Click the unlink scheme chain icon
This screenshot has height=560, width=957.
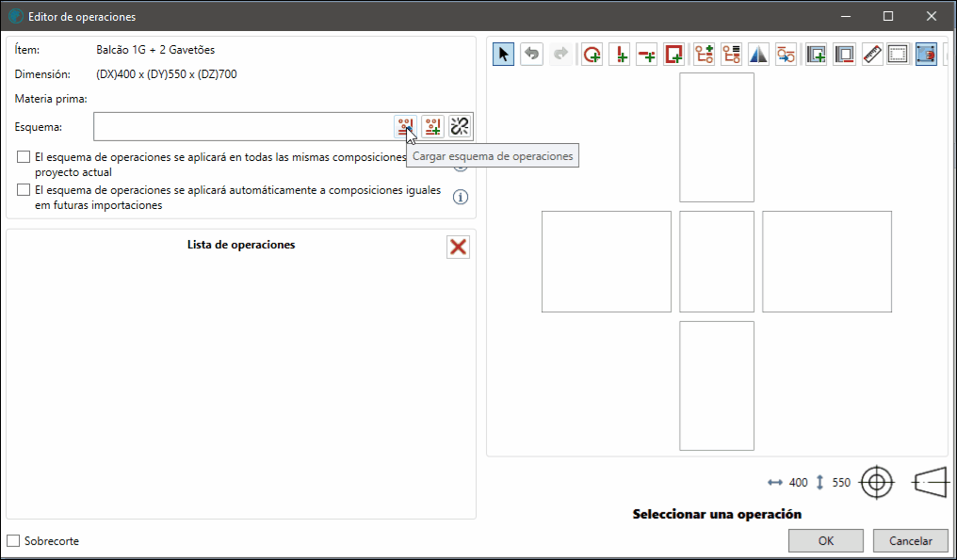[460, 127]
